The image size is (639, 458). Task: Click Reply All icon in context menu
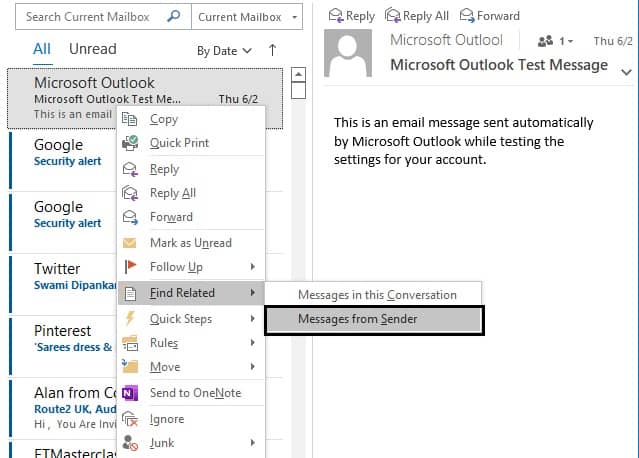(x=130, y=193)
